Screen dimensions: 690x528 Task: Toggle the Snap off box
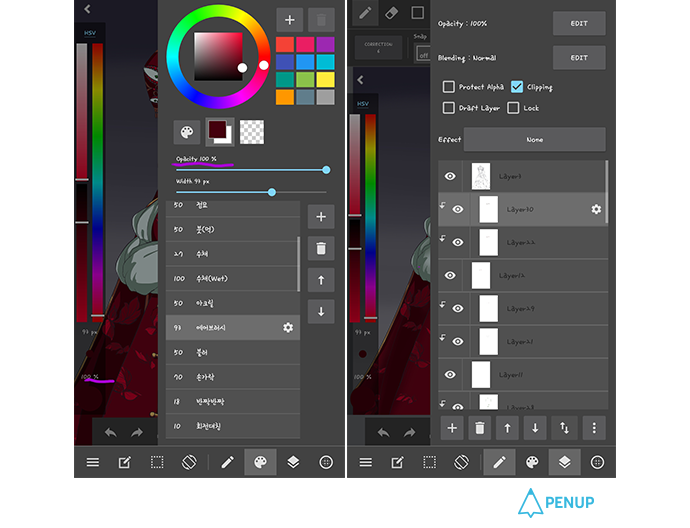pos(423,54)
